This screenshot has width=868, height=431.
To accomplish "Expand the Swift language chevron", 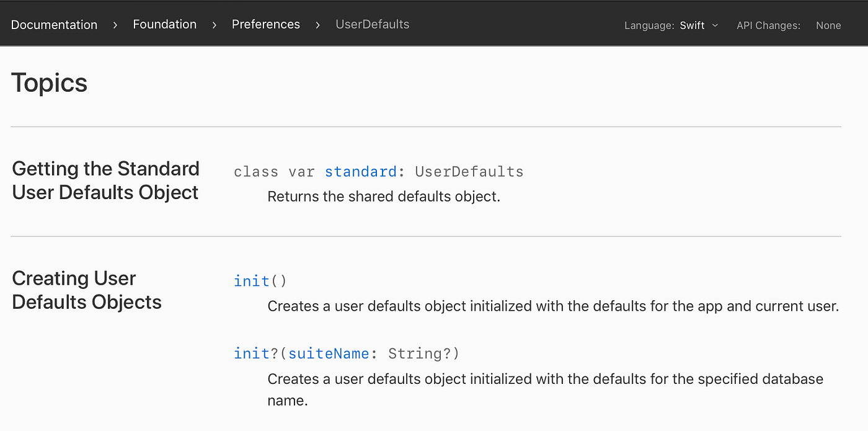I will pyautogui.click(x=715, y=26).
